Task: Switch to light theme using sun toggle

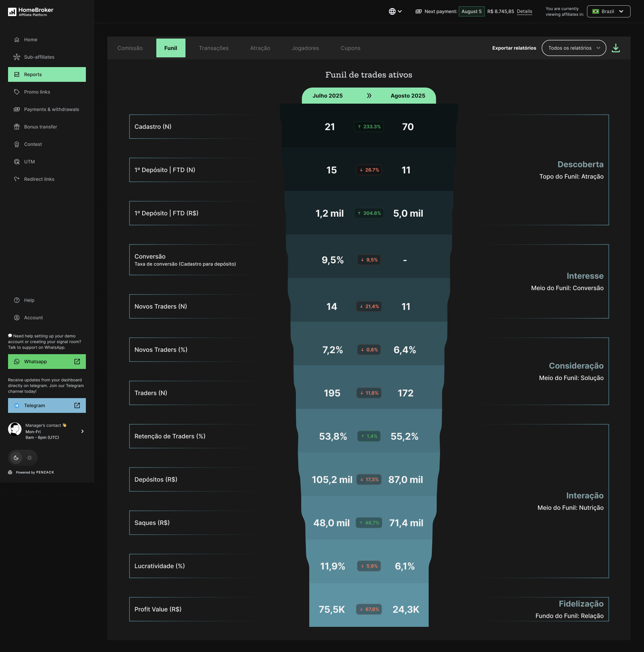Action: coord(30,457)
